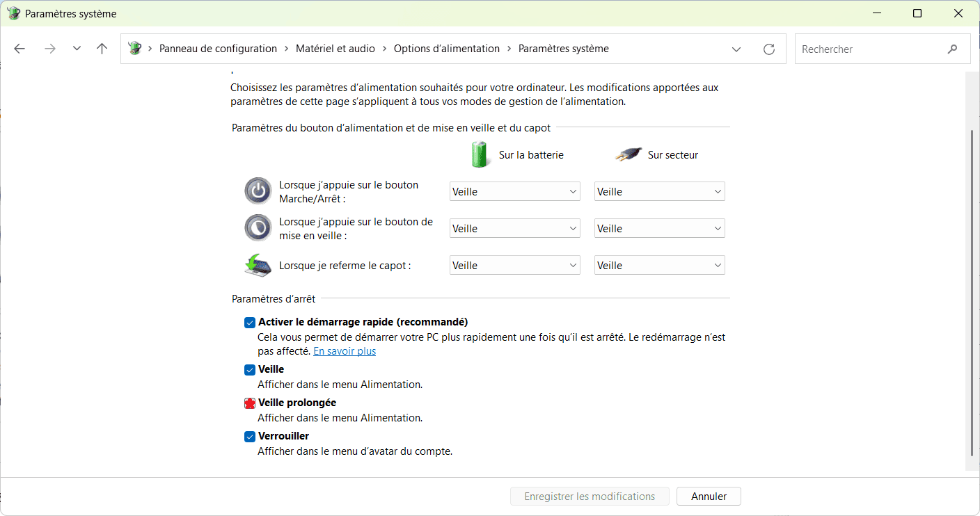This screenshot has height=516, width=980.
Task: Select Matériel et audio breadcrumb
Action: coord(335,49)
